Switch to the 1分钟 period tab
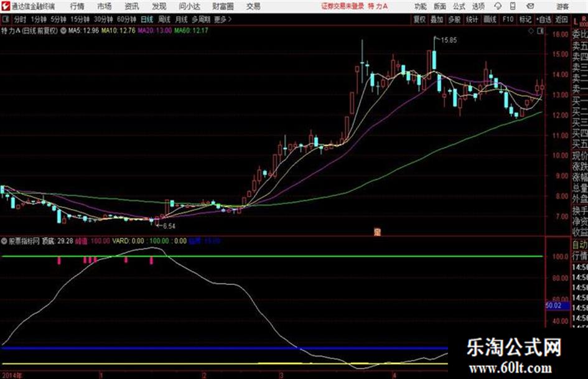The image size is (588, 379). pyautogui.click(x=39, y=19)
